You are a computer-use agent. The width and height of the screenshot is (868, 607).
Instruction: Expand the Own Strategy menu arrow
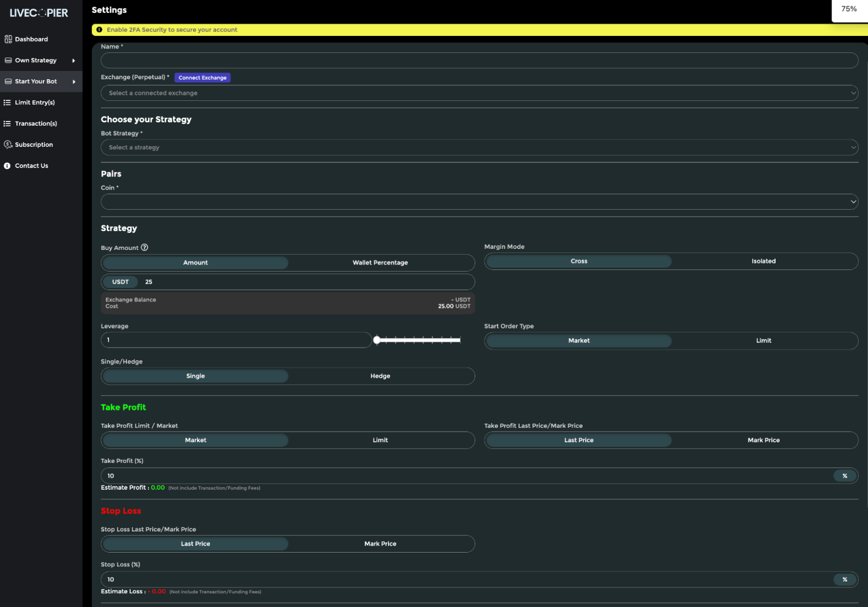(73, 60)
